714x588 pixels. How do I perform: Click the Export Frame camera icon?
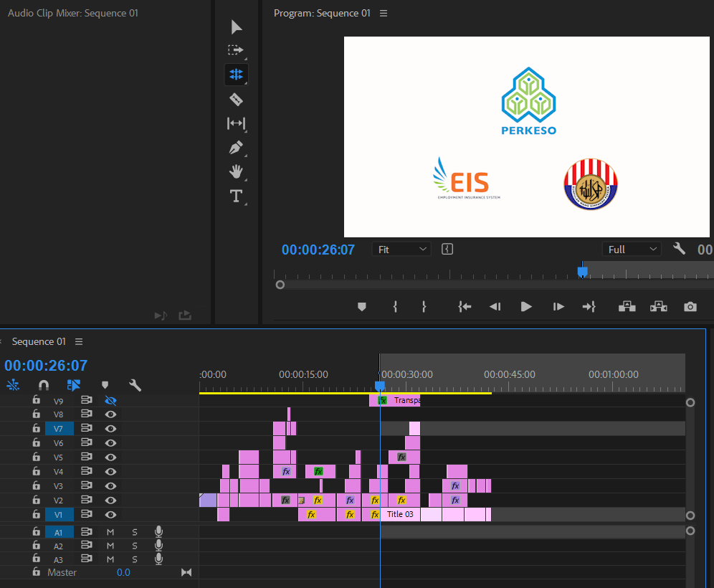[x=690, y=307]
